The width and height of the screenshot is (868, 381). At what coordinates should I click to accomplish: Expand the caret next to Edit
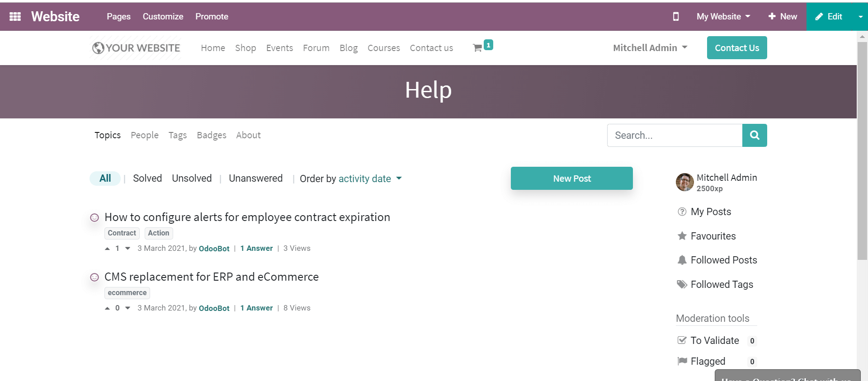pyautogui.click(x=860, y=17)
